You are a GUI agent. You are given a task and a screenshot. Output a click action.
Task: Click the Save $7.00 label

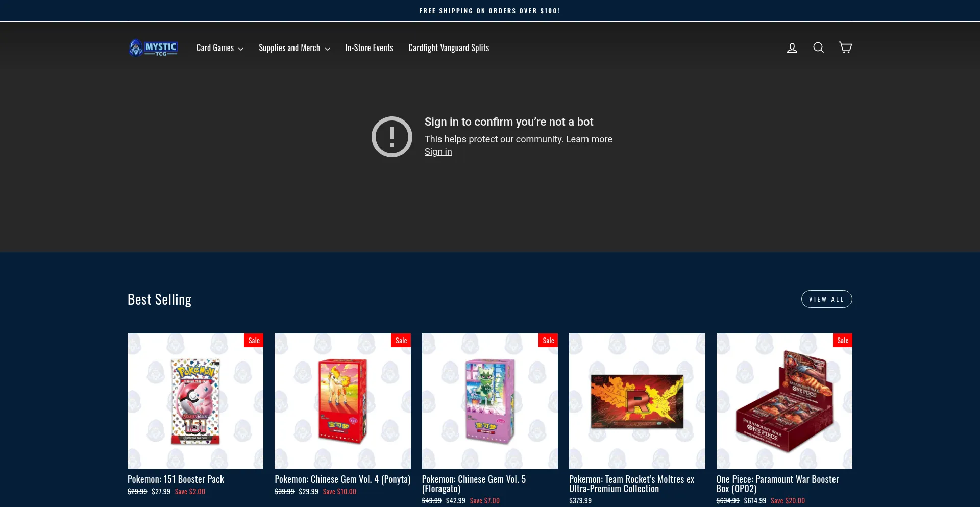click(484, 501)
